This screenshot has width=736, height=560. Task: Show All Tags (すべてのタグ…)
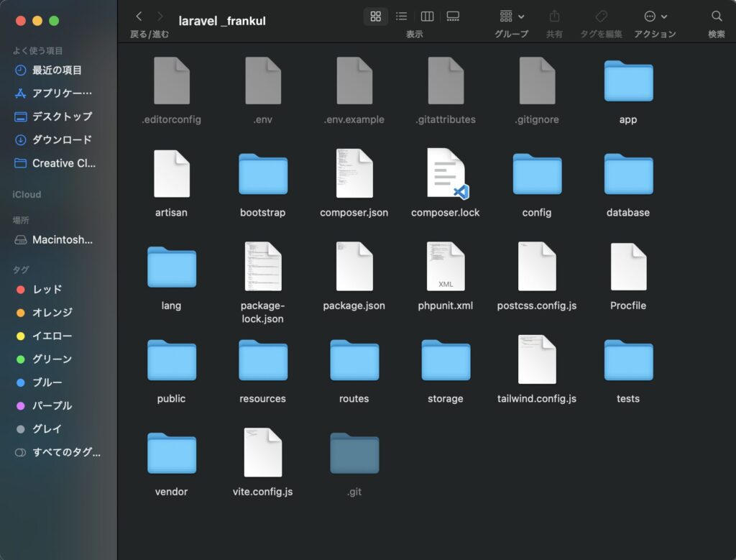[x=59, y=452]
